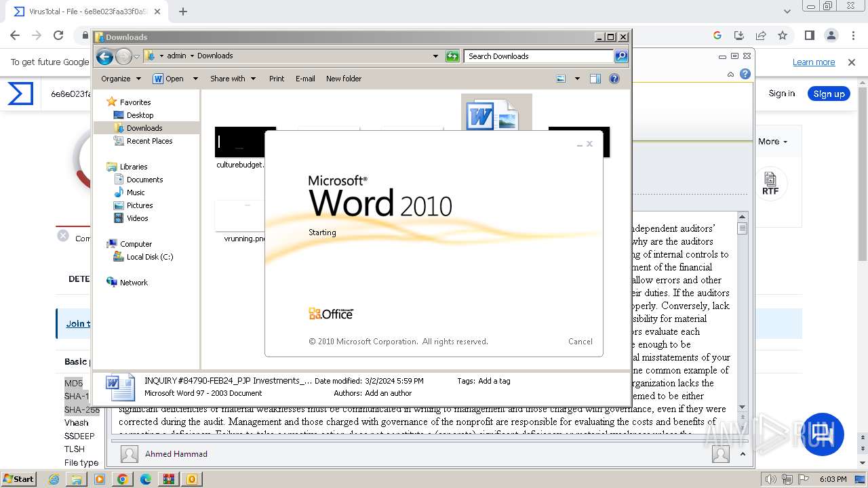Image resolution: width=868 pixels, height=488 pixels.
Task: Open the Organize menu
Action: (x=121, y=79)
